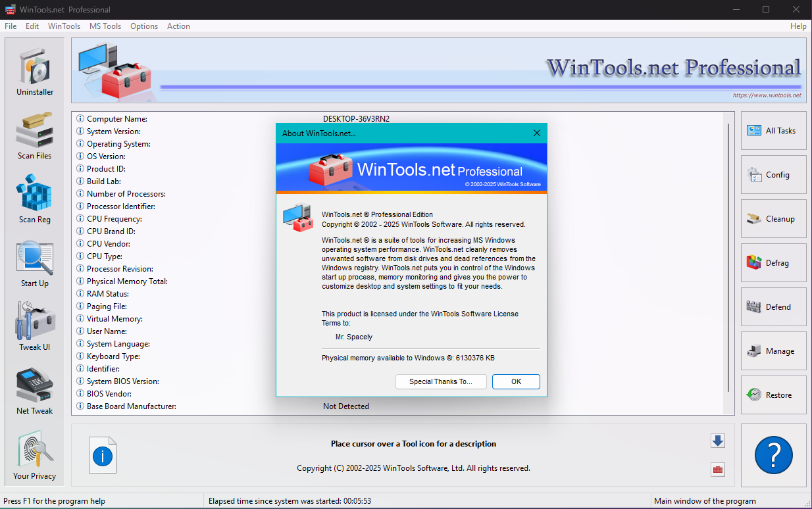Image resolution: width=812 pixels, height=509 pixels.
Task: Click the RAM Status info icon
Action: pos(80,294)
